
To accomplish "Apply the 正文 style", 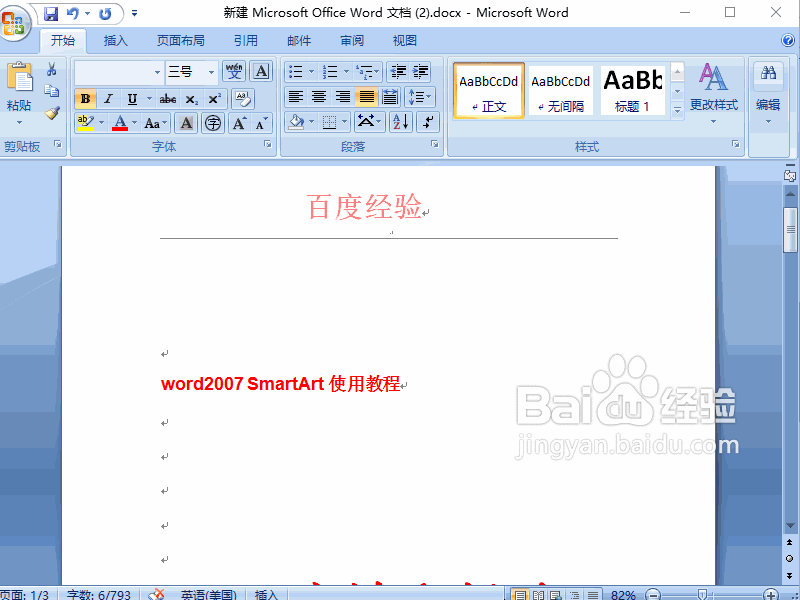I will (x=489, y=91).
